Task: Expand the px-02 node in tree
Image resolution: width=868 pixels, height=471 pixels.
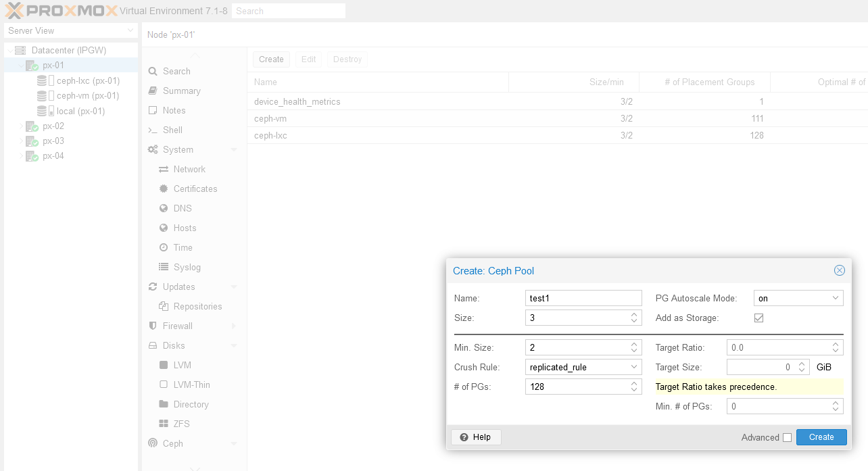Action: pyautogui.click(x=21, y=126)
